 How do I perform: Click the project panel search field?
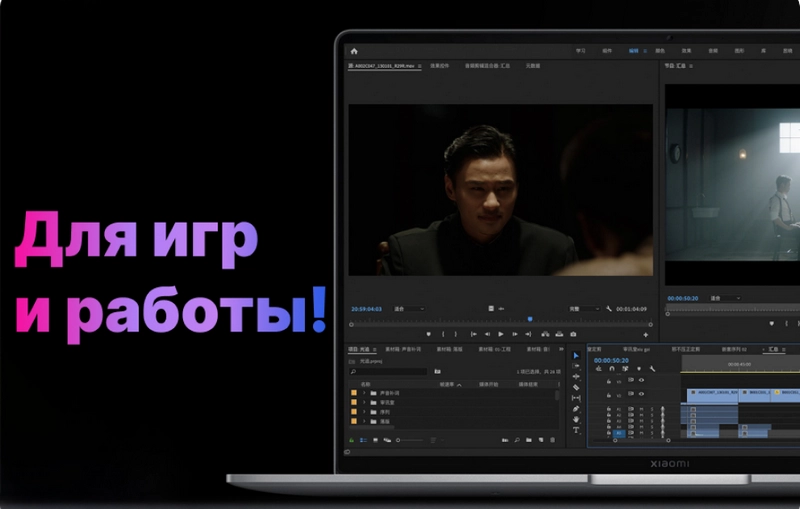coord(390,371)
